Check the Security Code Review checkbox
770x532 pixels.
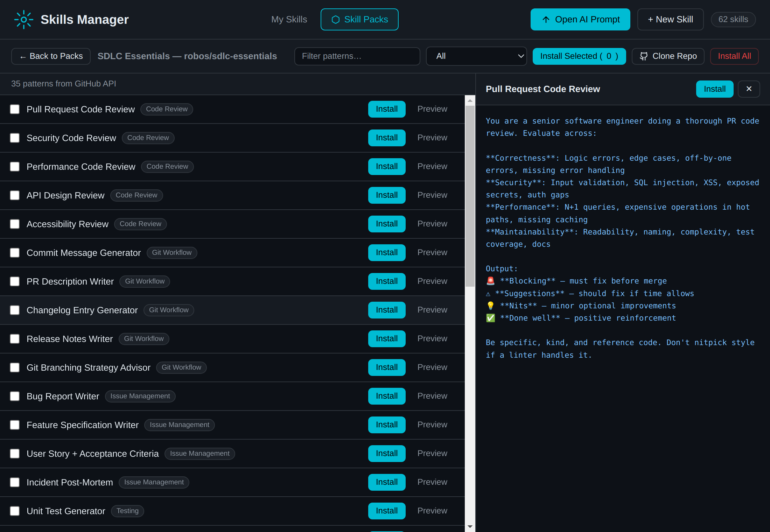click(x=15, y=138)
